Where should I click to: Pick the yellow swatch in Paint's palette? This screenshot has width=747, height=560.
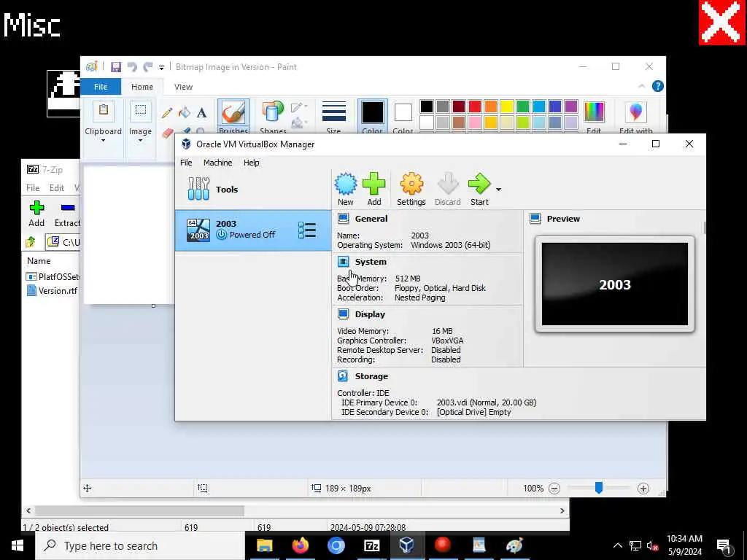click(x=506, y=106)
